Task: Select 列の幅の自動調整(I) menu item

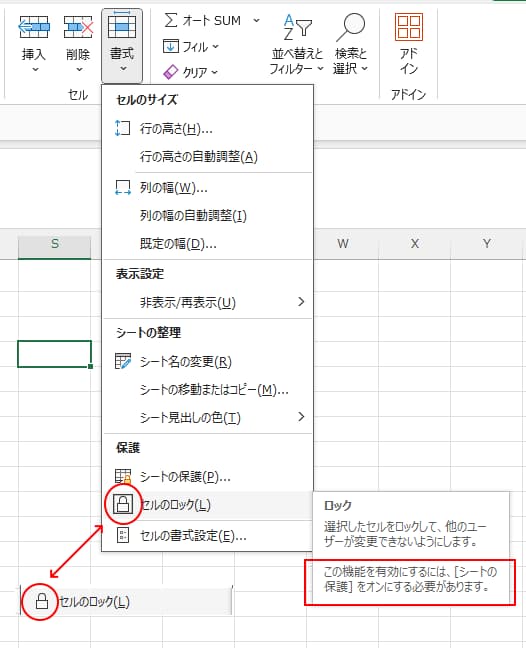Action: point(207,216)
